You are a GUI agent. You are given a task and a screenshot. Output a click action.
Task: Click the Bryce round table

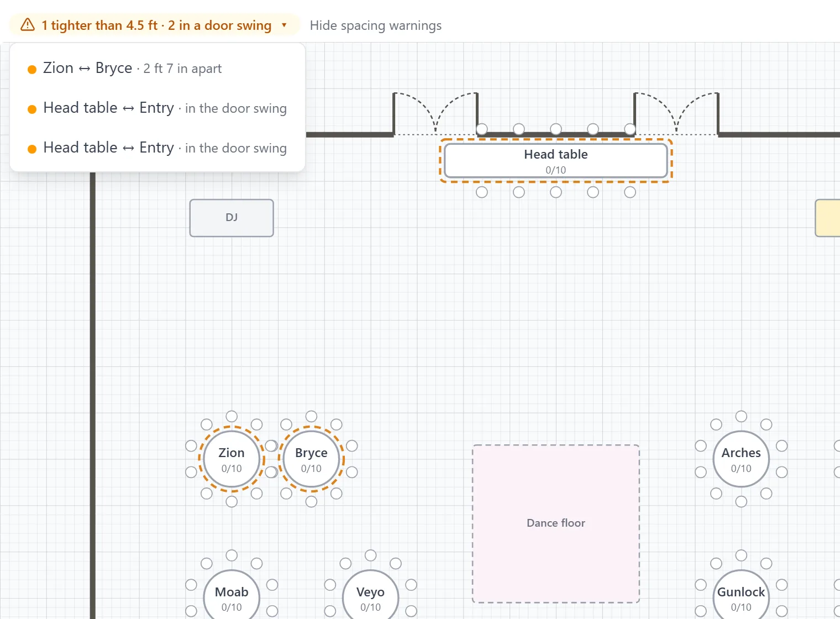coord(311,459)
